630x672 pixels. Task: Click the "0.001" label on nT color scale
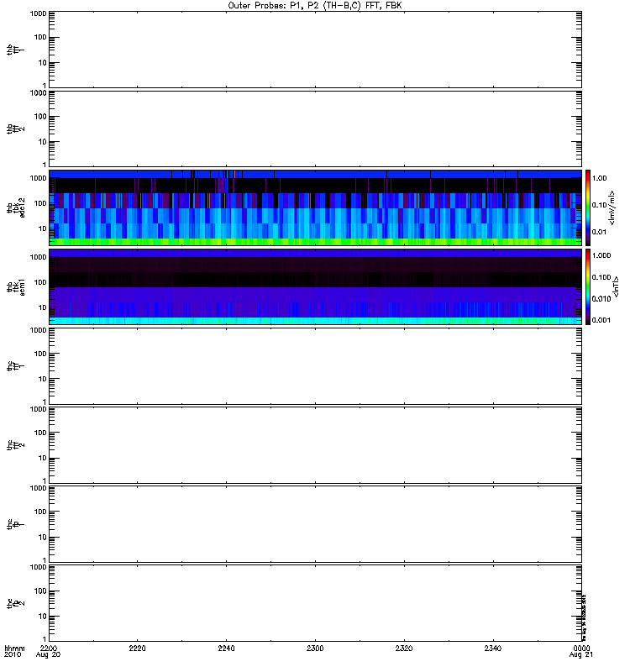(x=601, y=320)
